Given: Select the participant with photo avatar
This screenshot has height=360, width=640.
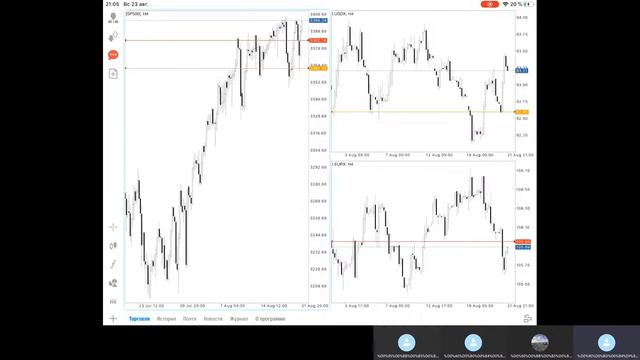Looking at the screenshot, I should pyautogui.click(x=540, y=343).
